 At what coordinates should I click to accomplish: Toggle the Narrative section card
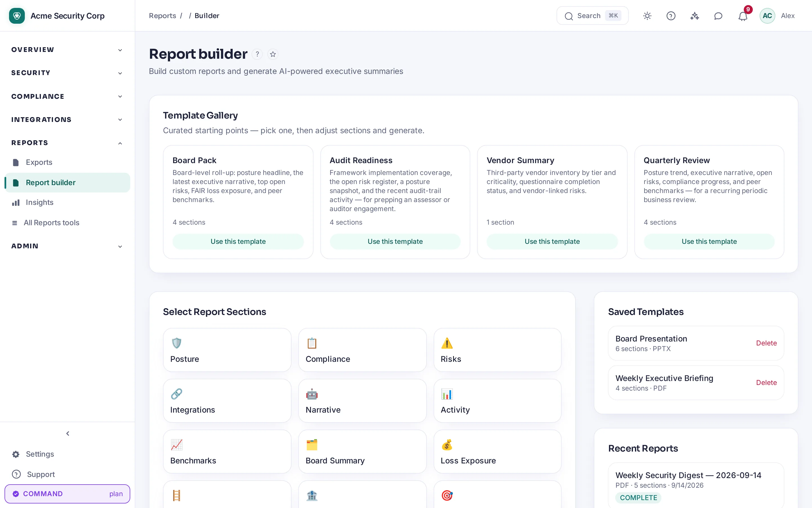coord(362,400)
